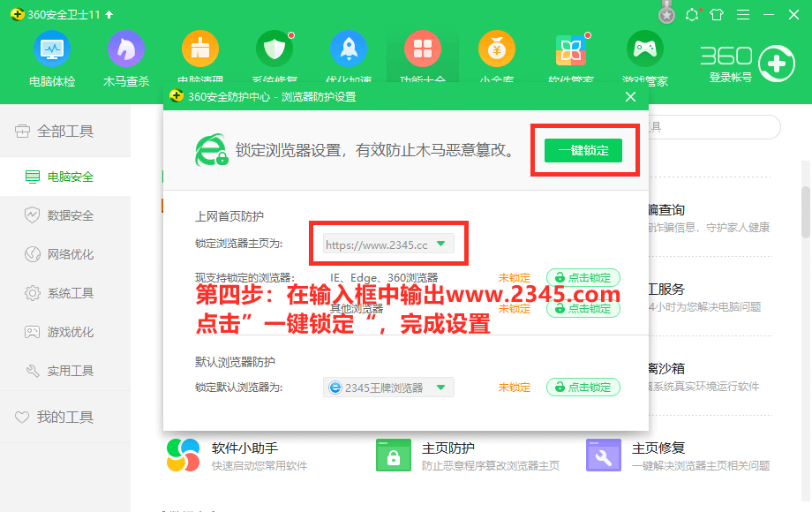Open the main menu hamburger icon
Viewport: 812px width, 512px height.
click(x=743, y=14)
